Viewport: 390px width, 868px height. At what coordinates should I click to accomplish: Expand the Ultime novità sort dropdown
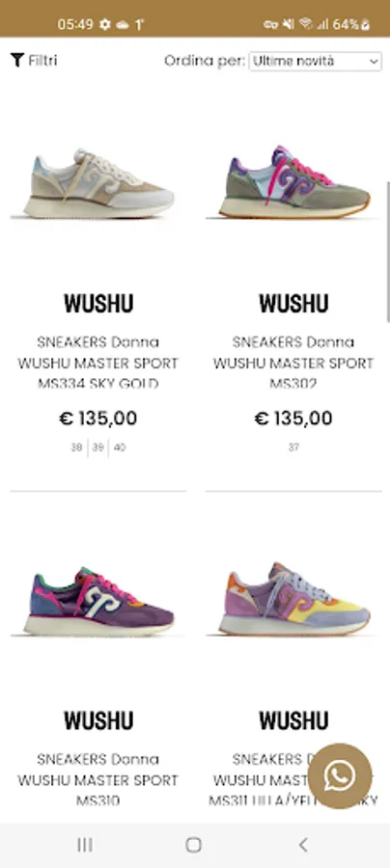[316, 61]
